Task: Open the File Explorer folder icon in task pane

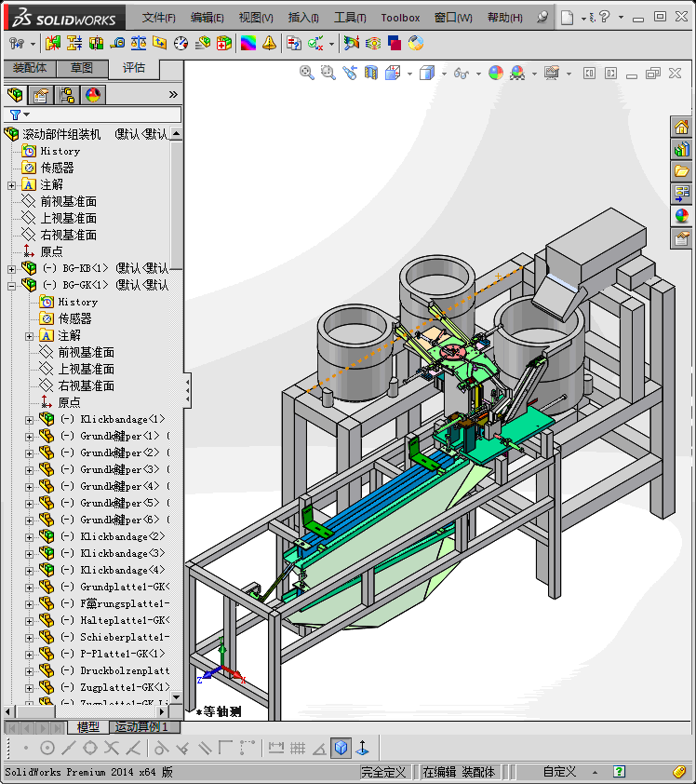Action: coord(682,171)
